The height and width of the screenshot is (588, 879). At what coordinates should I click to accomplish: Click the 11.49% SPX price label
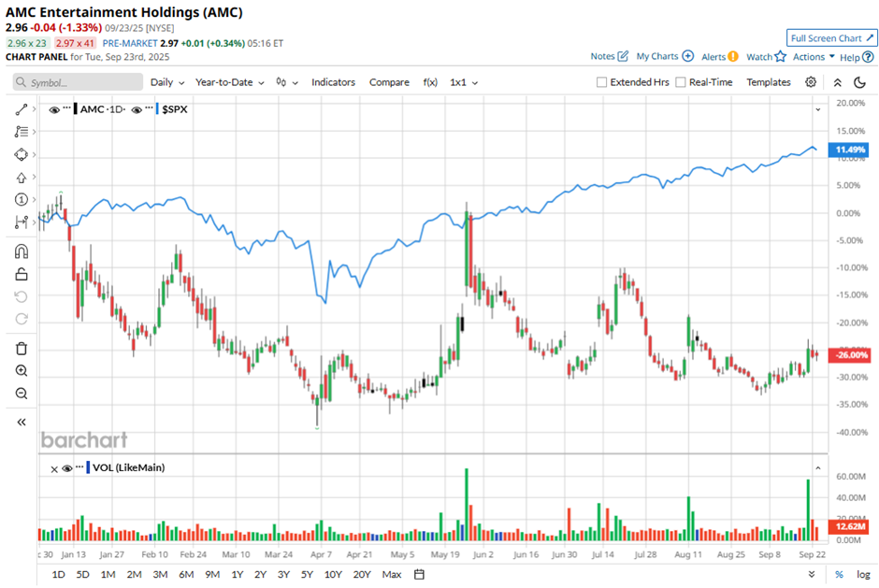click(849, 150)
